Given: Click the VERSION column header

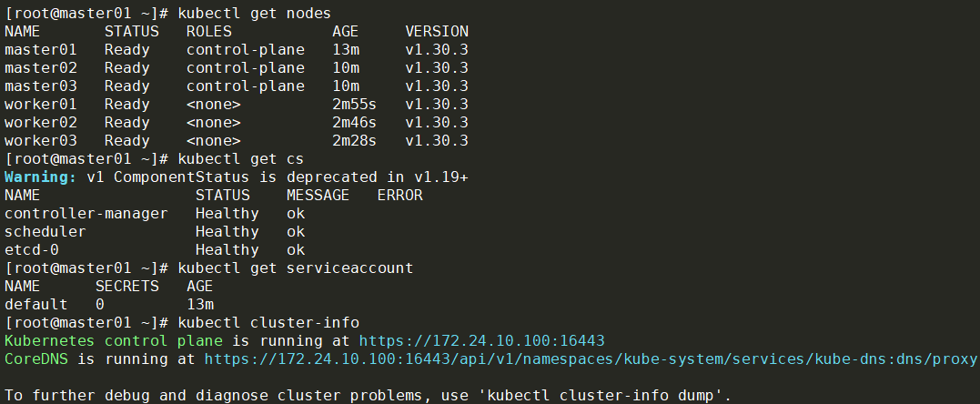Looking at the screenshot, I should pos(437,32).
